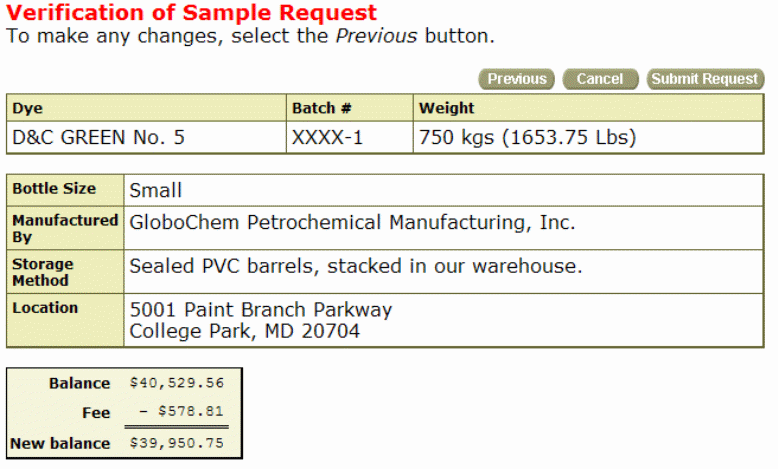
Task: Click the Verification of Sample Request heading
Action: (192, 13)
